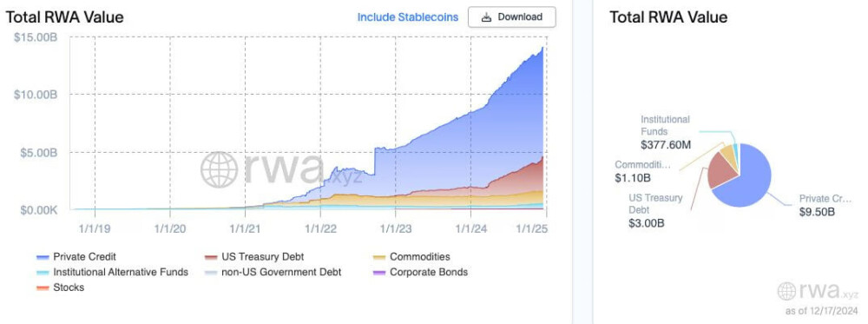Select the Commodities yellow pie slice
This screenshot has width=868, height=324.
coord(730,155)
